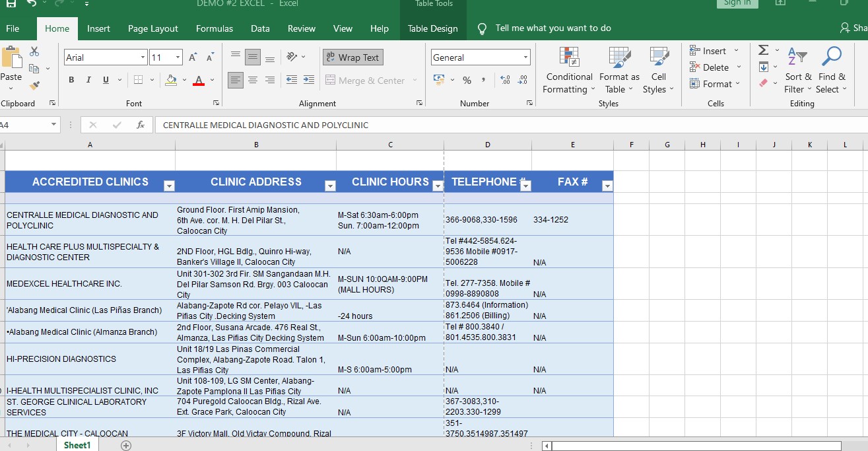Decrease decimal places
Screen dimensions: 868x451
[x=523, y=80]
